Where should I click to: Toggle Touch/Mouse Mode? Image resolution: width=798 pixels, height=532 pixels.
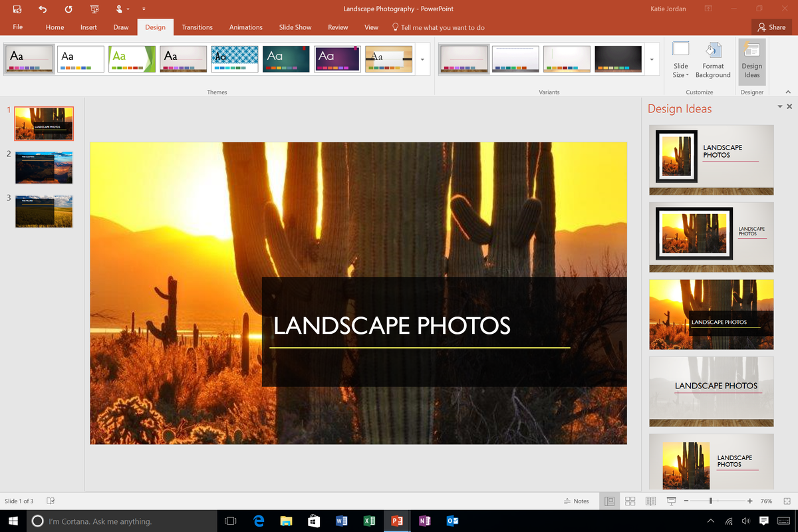[120, 9]
